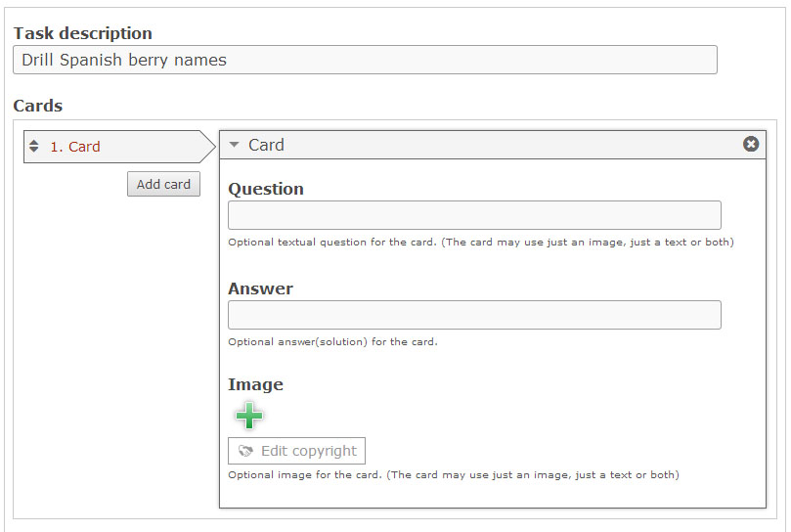Image resolution: width=791 pixels, height=532 pixels.
Task: Click the 'Optional textual question for the card' hint
Action: click(481, 242)
